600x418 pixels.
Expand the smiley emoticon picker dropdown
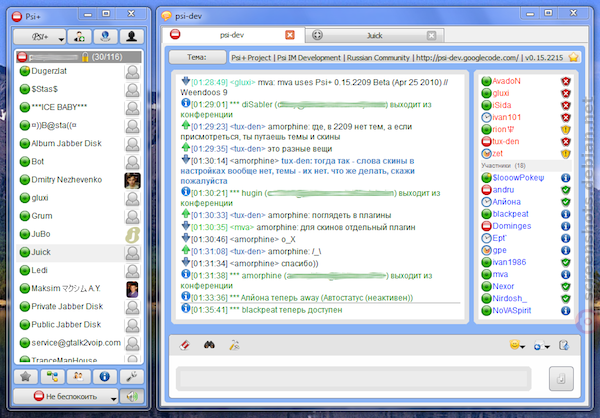[517, 345]
